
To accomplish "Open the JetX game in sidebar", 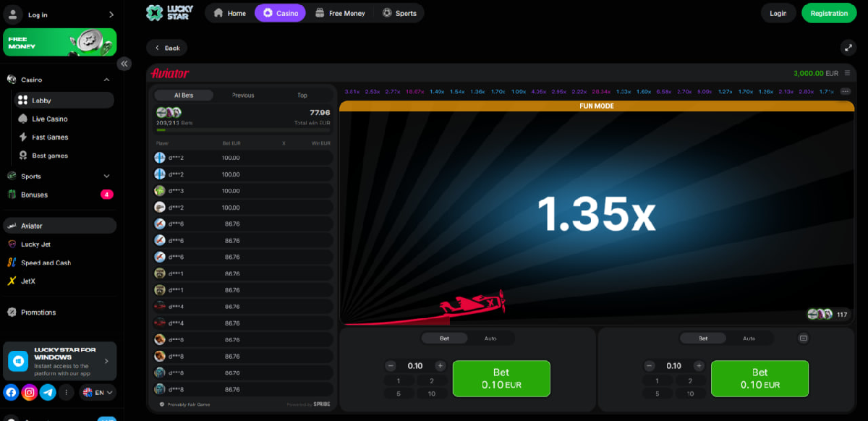I will click(59, 281).
